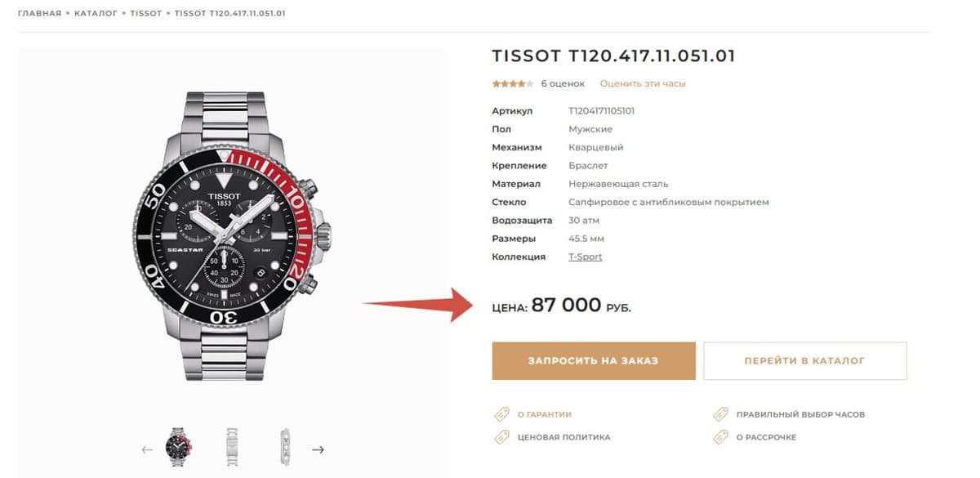Click the ЗАПРОСИТЬ НА ЗАКАЗ button
The width and height of the screenshot is (980, 478).
[x=593, y=360]
